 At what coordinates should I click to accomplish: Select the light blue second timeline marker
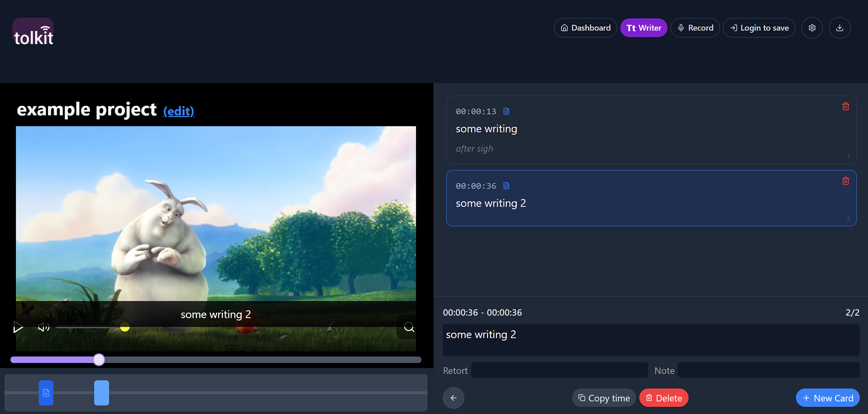coord(101,393)
